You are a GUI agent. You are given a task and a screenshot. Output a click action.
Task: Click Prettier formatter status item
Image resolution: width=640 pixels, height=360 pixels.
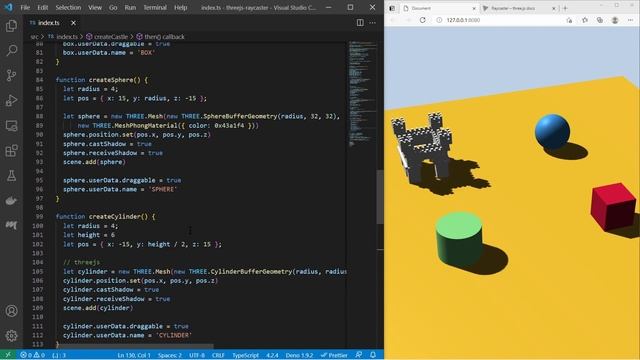(334, 355)
